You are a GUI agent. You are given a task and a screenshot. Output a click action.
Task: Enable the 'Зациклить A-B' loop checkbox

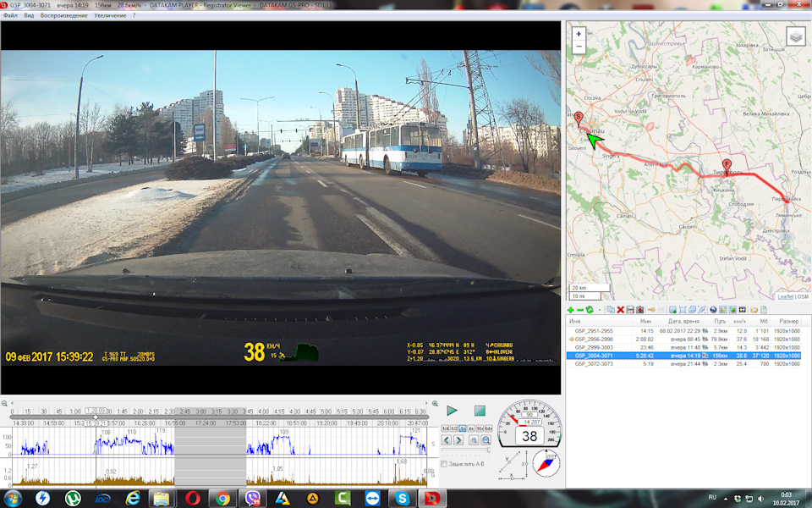coord(444,464)
